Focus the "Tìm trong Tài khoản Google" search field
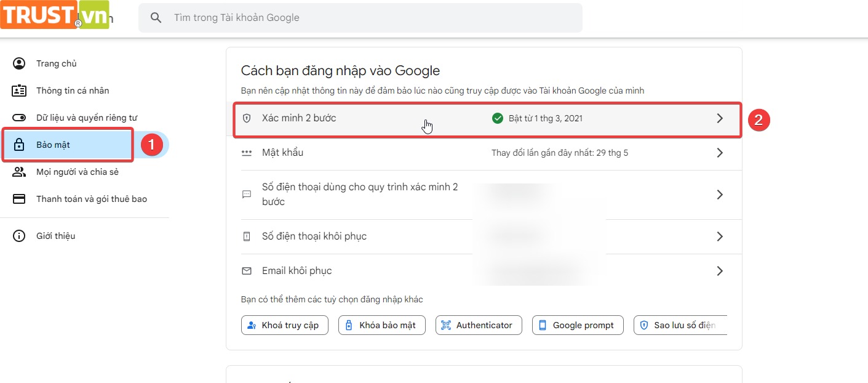This screenshot has width=868, height=383. [360, 18]
